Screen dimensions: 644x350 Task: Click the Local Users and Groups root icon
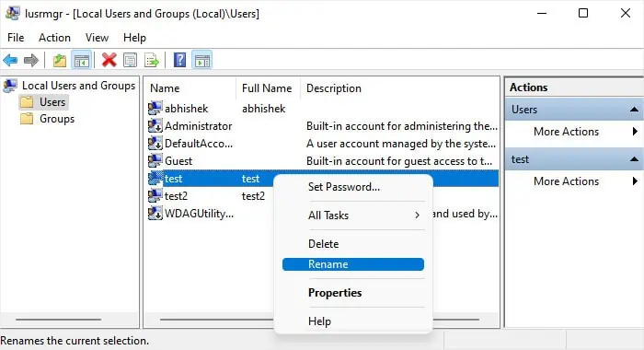click(x=10, y=86)
